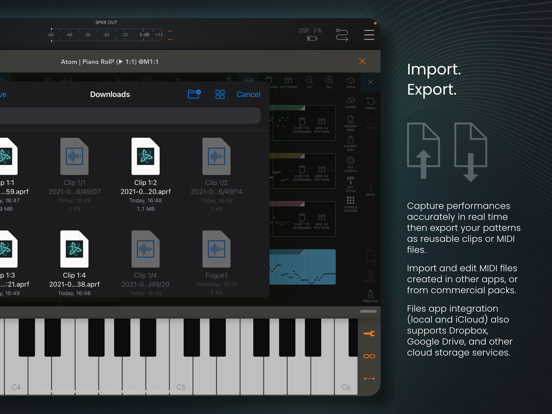Viewport: 552px width, 414px height.
Task: Select the Import MIDI icon
Action: [x=351, y=123]
